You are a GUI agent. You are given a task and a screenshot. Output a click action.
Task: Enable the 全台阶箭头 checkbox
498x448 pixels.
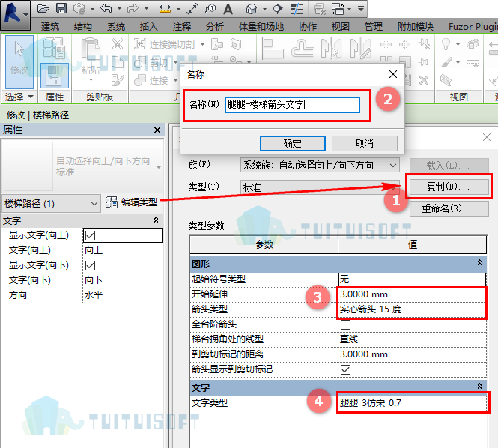(345, 324)
